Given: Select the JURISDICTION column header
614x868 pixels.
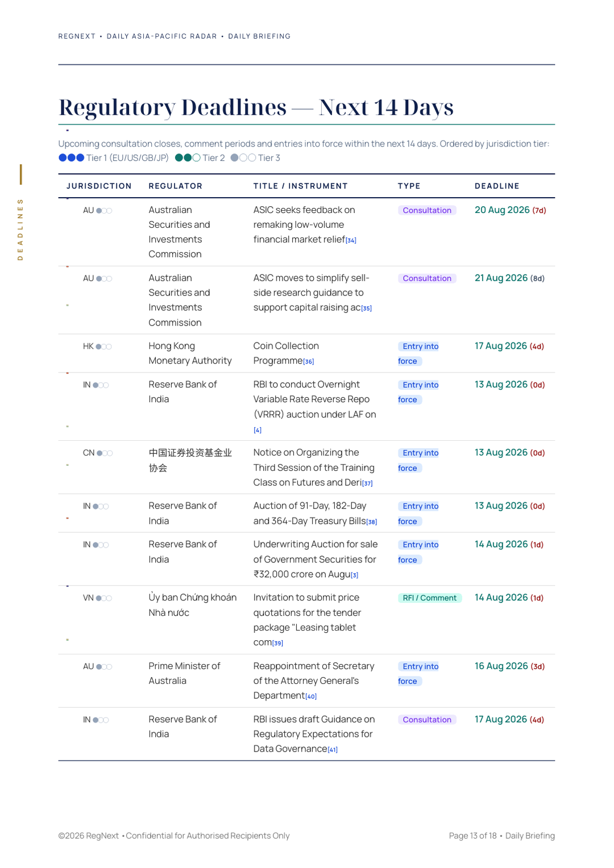Looking at the screenshot, I should pyautogui.click(x=99, y=186).
